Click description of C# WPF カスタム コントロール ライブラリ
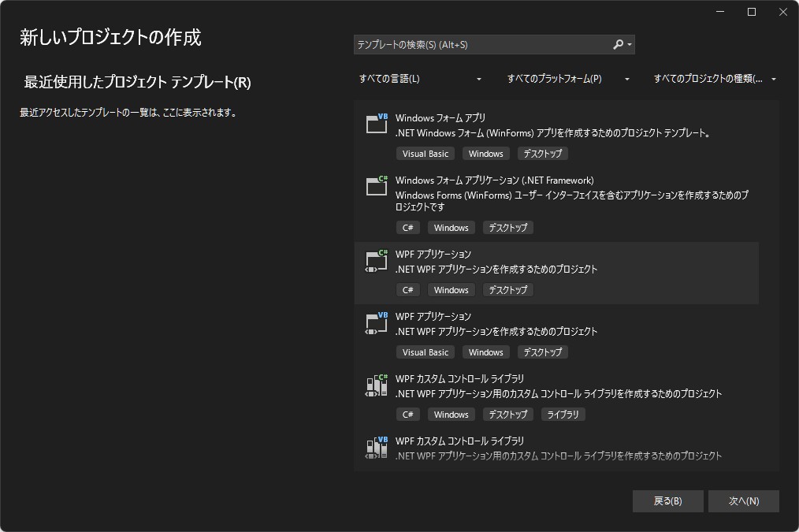 559,393
